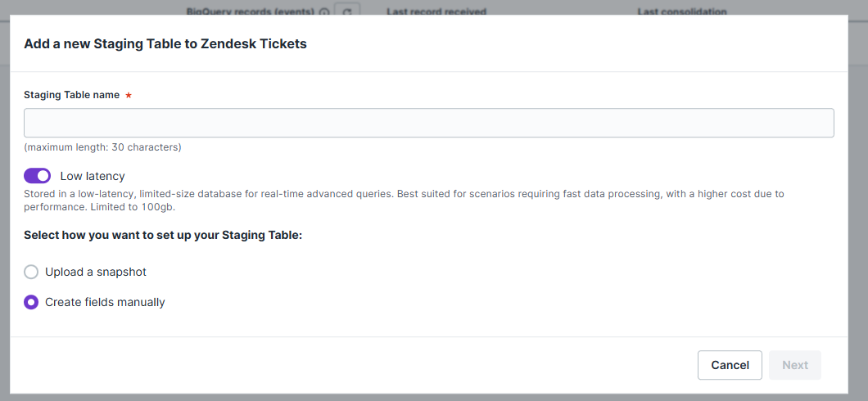Click the dialog title about Zendesk Tickets
Image resolution: width=868 pixels, height=401 pixels.
tap(165, 44)
